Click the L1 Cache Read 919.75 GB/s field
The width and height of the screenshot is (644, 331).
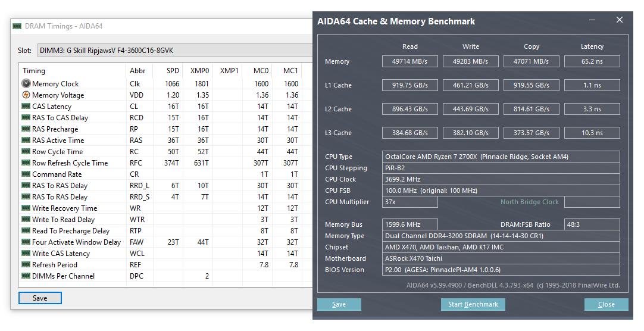tap(410, 85)
